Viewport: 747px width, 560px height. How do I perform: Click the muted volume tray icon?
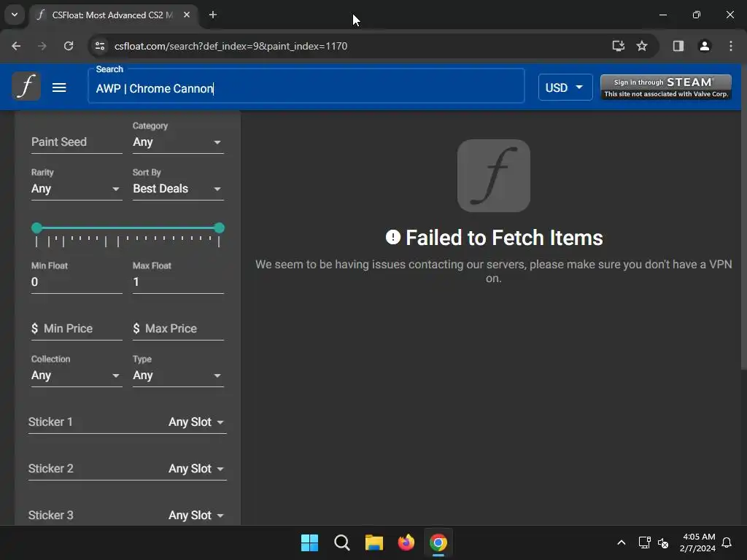coord(663,542)
